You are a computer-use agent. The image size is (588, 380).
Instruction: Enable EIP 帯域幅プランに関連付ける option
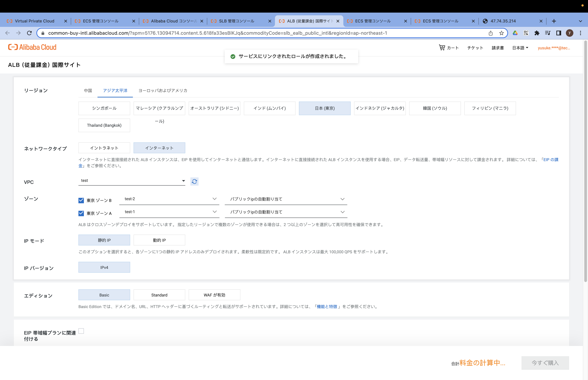(81, 331)
